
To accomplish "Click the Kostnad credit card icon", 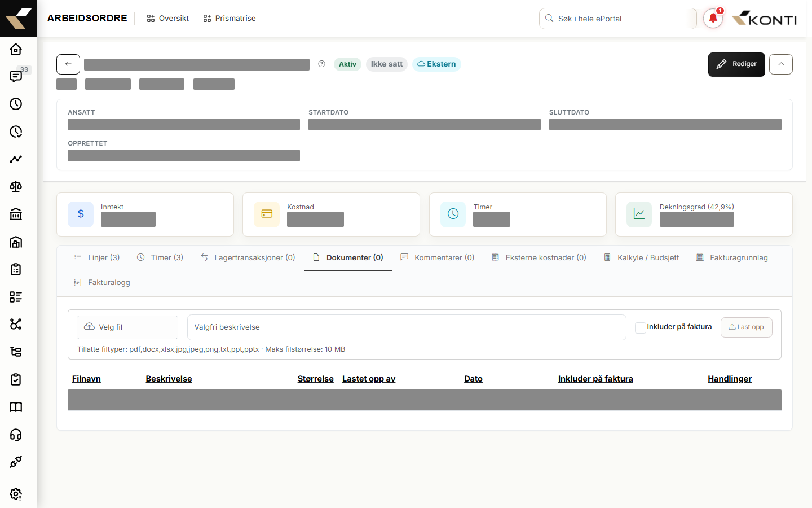I will click(267, 214).
